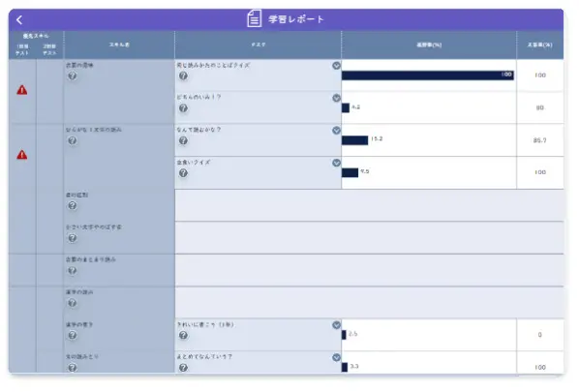Screen dimensions: 579x392
Task: Go back using the header arrow
Action: click(19, 20)
